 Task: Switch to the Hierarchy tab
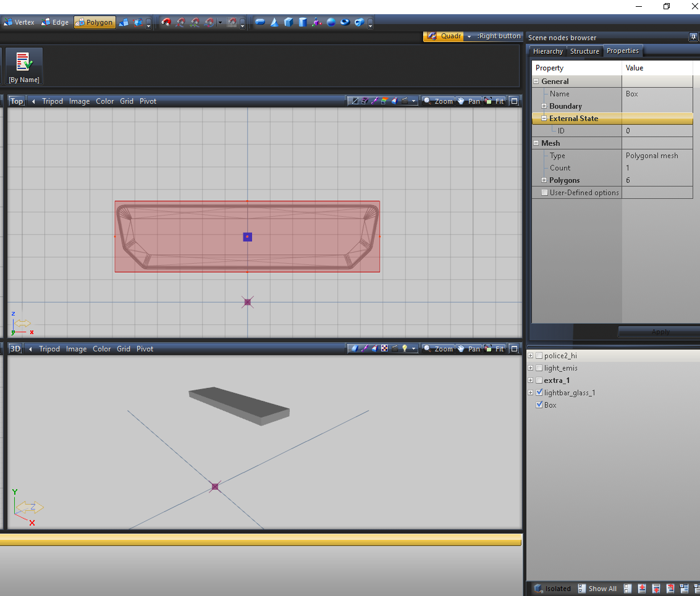pyautogui.click(x=547, y=51)
